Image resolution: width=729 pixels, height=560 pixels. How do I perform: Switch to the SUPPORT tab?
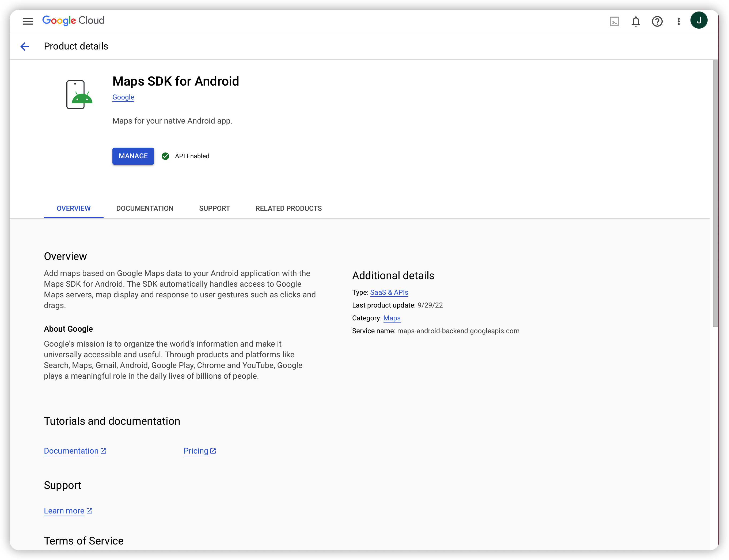point(214,208)
